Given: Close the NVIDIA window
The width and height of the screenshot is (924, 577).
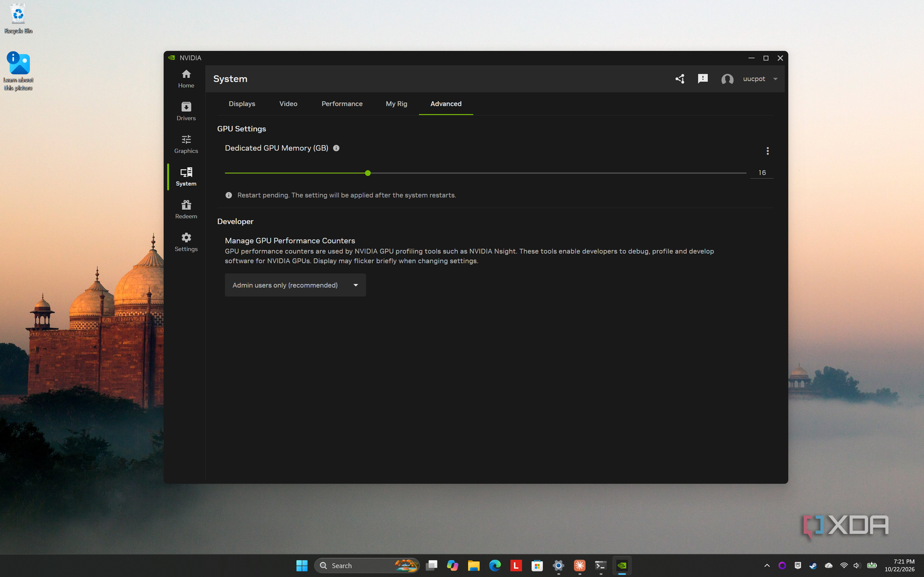Looking at the screenshot, I should point(780,58).
